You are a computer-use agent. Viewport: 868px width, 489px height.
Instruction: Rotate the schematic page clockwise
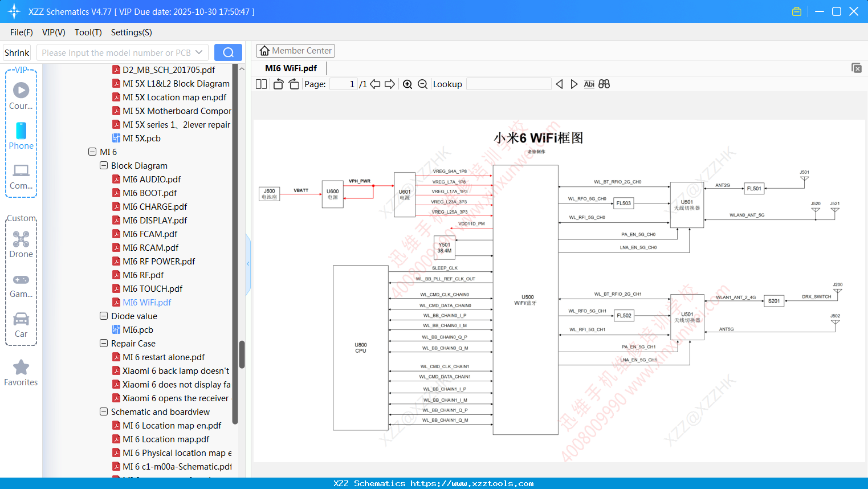(x=294, y=84)
